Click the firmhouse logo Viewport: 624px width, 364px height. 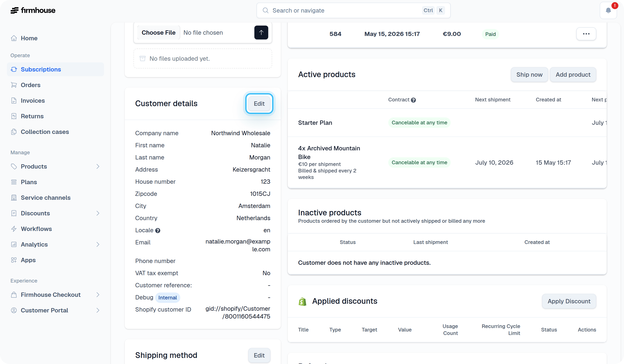[33, 10]
